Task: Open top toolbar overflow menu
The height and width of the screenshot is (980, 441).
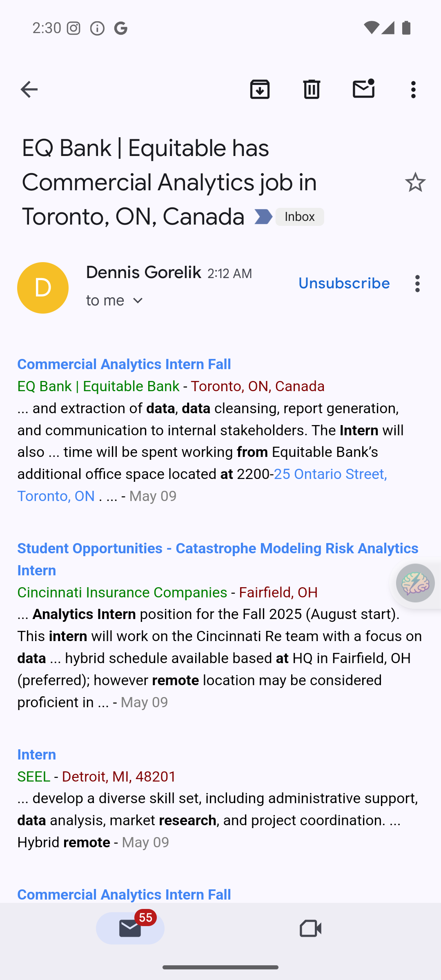Action: (x=413, y=89)
